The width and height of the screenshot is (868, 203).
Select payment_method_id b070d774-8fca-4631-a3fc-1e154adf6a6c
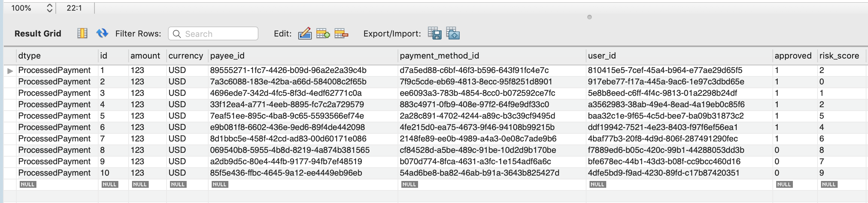click(x=475, y=162)
